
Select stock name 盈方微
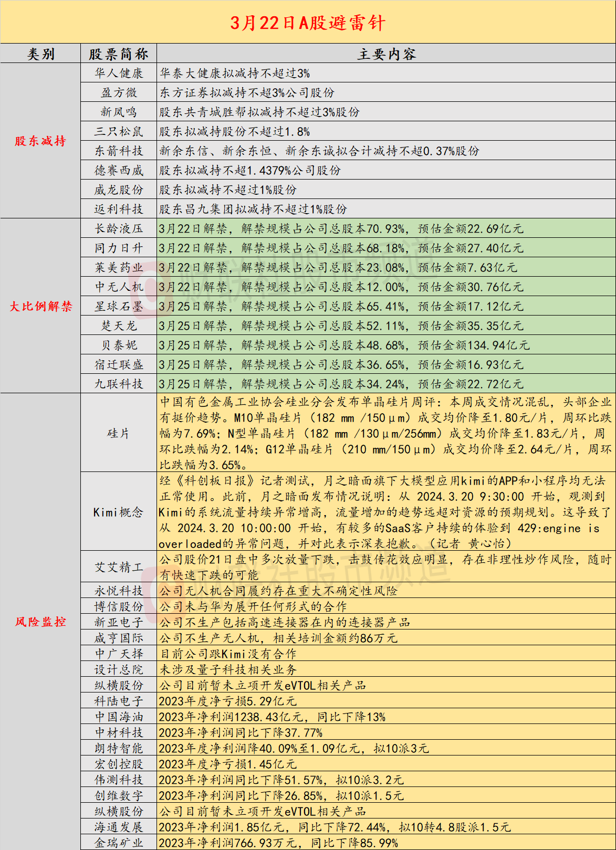click(x=119, y=92)
